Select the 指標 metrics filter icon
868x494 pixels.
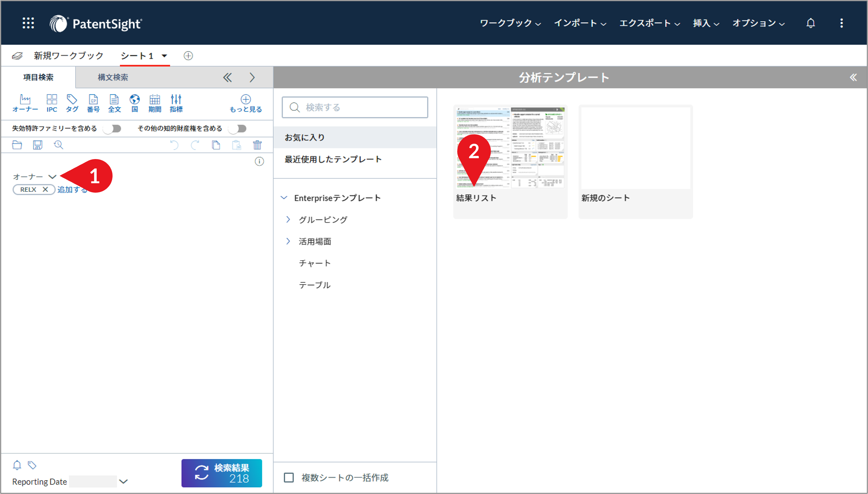pyautogui.click(x=176, y=102)
